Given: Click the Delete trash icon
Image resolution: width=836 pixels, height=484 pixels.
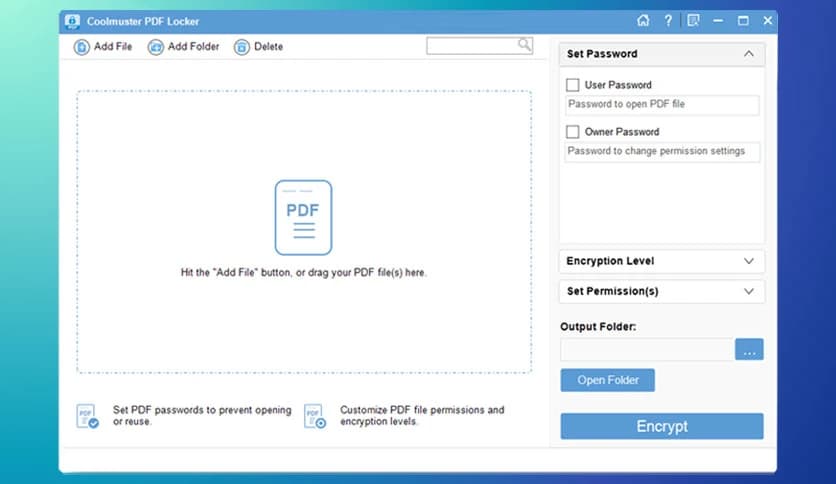Looking at the screenshot, I should pyautogui.click(x=242, y=47).
